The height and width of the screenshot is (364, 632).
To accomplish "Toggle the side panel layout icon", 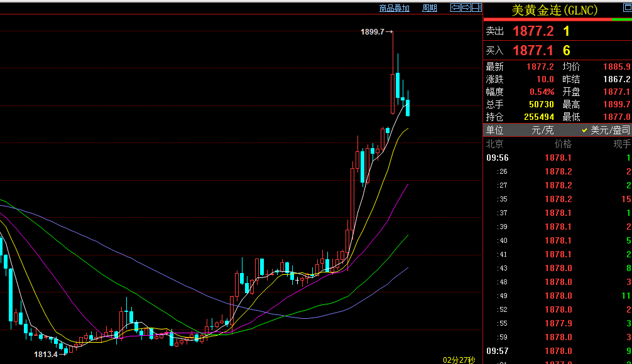I will (x=476, y=8).
